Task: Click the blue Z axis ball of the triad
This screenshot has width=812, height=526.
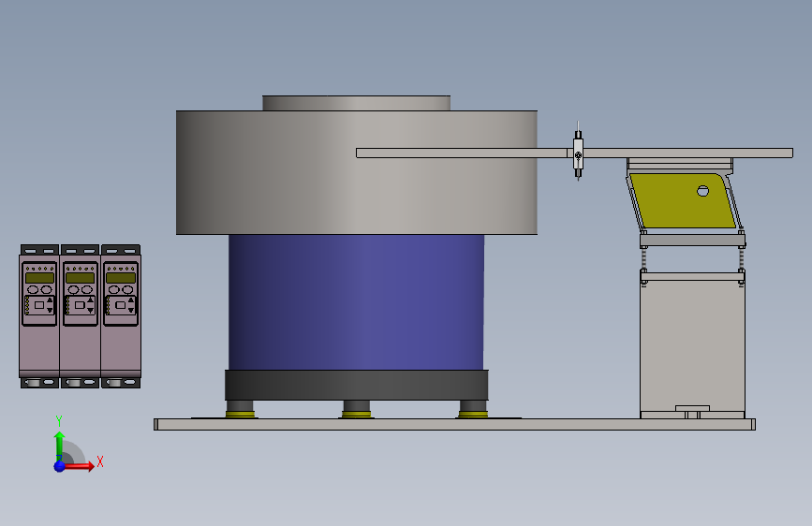Action: pos(60,466)
